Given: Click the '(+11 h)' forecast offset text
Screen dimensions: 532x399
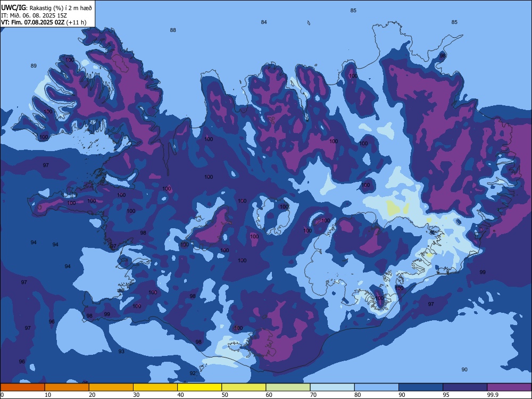Looking at the screenshot, I should point(76,22).
